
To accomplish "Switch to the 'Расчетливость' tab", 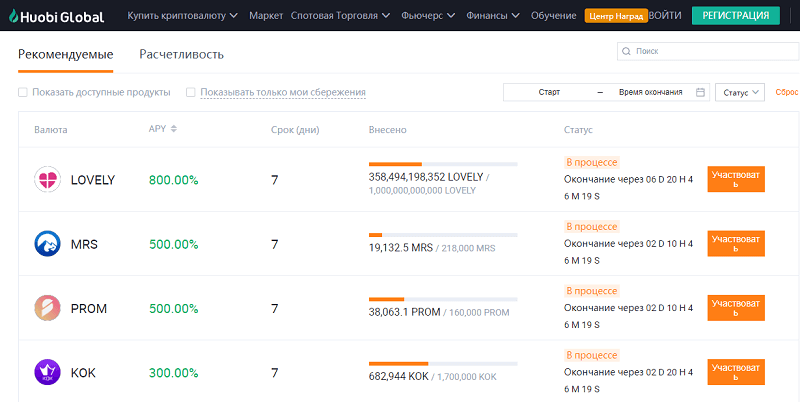I will [182, 54].
